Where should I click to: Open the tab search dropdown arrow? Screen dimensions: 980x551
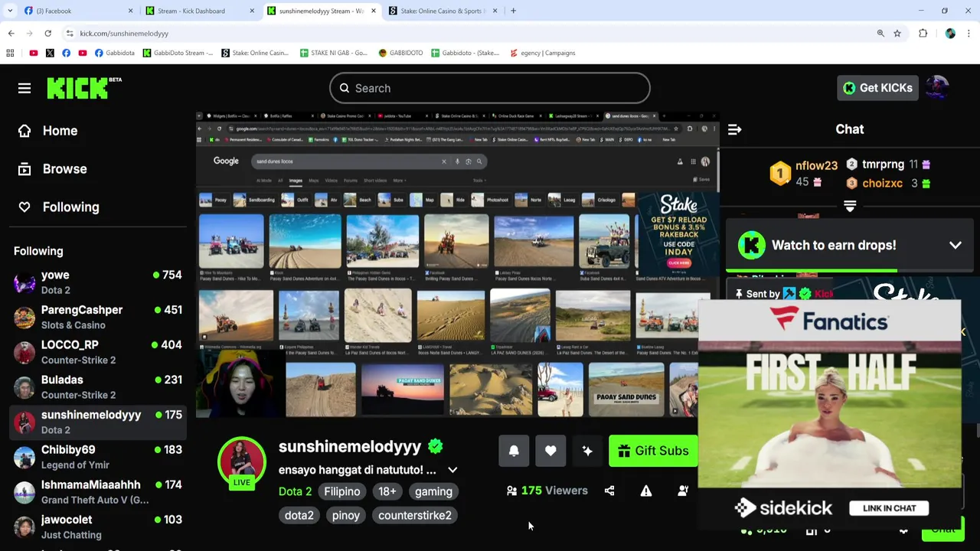click(x=11, y=11)
